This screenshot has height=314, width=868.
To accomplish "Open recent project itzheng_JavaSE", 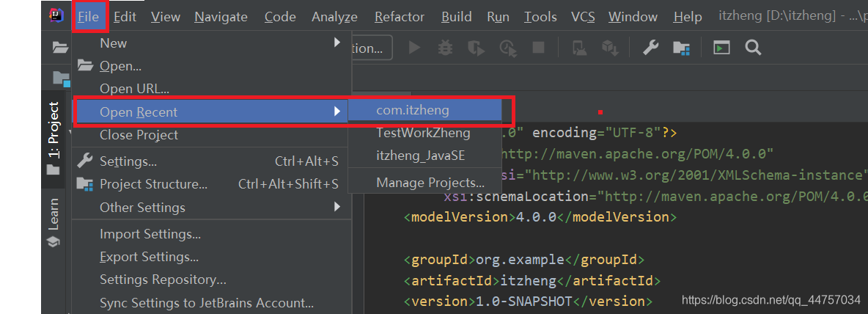I will point(425,156).
